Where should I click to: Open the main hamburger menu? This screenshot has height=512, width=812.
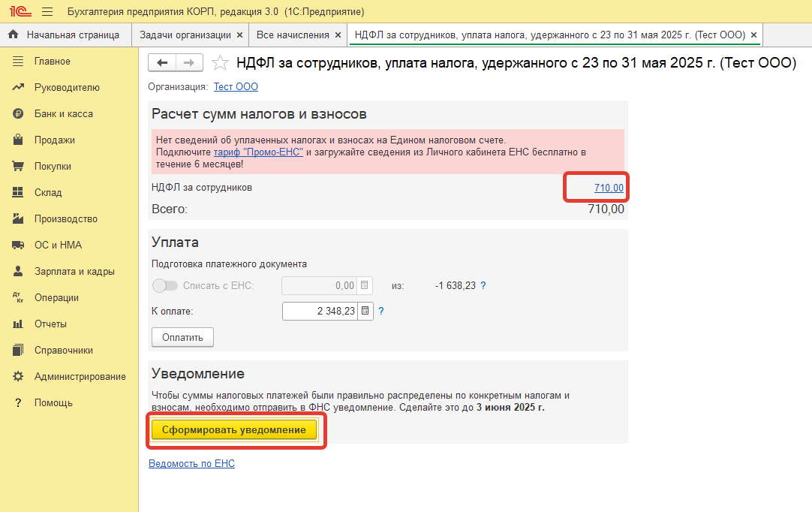(x=47, y=12)
